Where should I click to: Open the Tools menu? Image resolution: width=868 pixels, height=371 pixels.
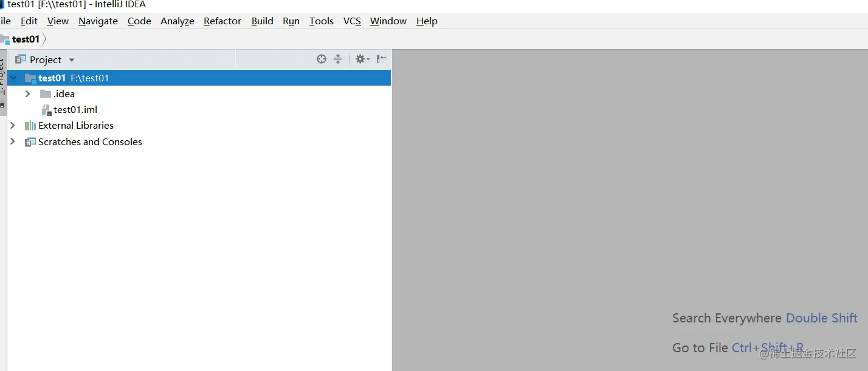[321, 21]
